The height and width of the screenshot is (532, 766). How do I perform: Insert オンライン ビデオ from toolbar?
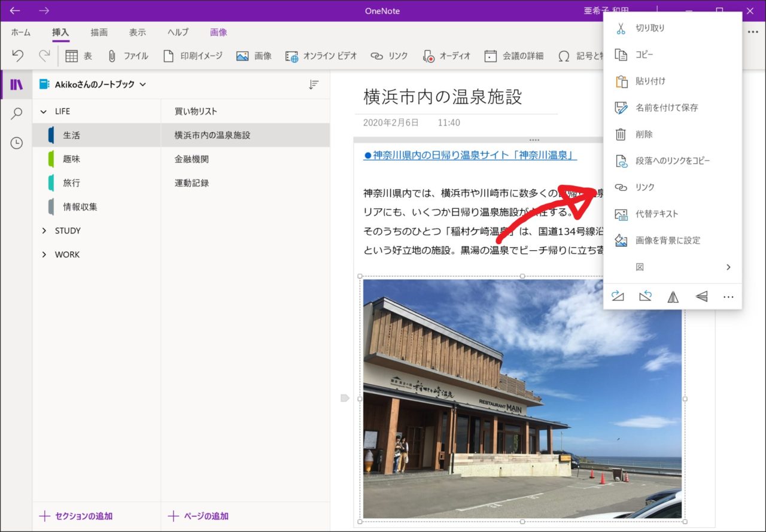(321, 56)
